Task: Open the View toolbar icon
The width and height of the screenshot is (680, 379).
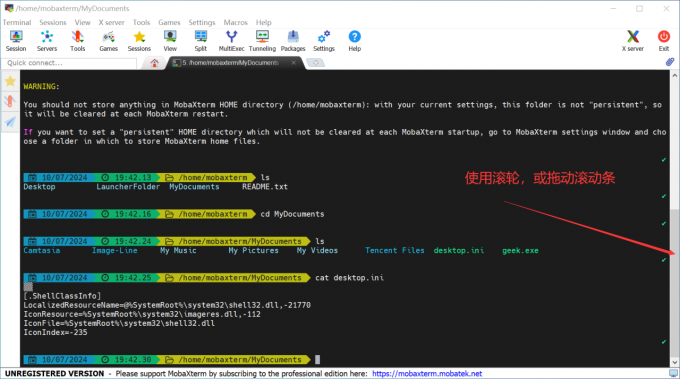Action: tap(170, 41)
